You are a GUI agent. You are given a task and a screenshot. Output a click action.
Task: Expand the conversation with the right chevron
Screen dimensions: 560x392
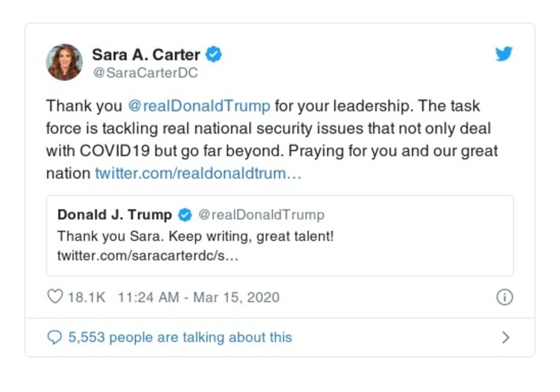(506, 337)
